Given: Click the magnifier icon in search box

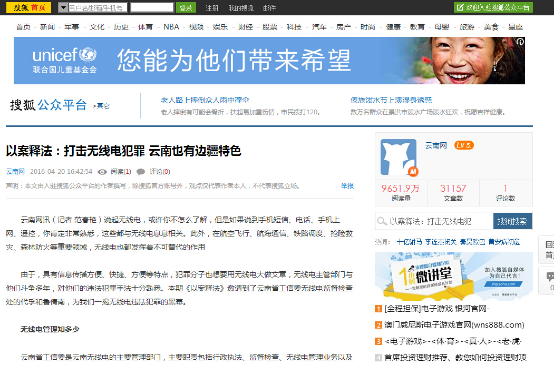Looking at the screenshot, I should (x=382, y=222).
